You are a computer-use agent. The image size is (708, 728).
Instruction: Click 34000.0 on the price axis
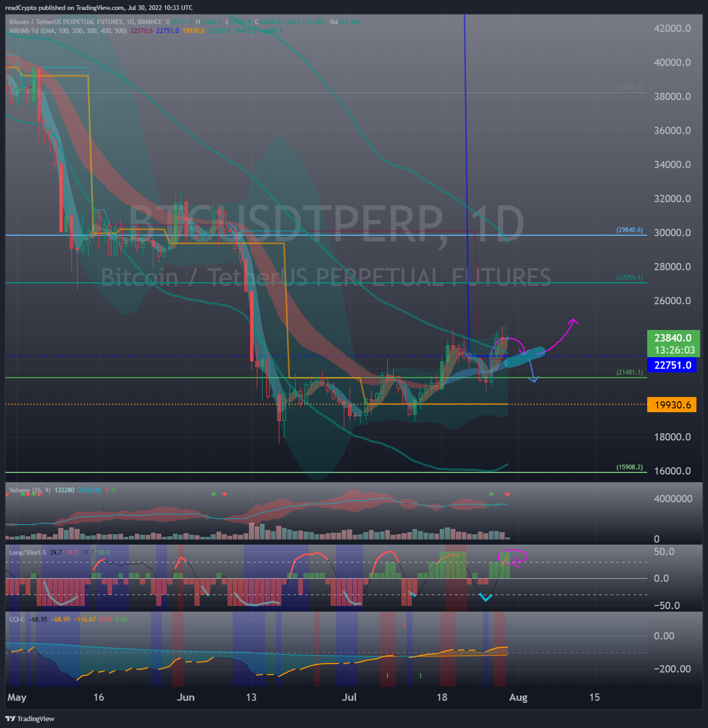672,164
